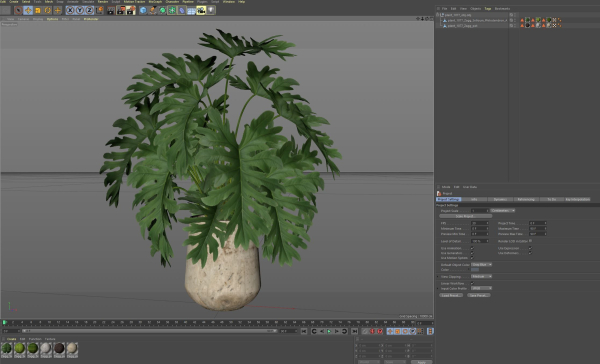Toggle rotation keyframe recording
Screen dimensions: 600x364
pos(405,331)
